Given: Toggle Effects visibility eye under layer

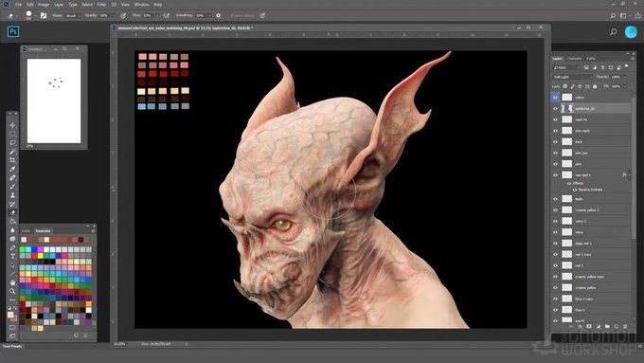Looking at the screenshot, I should pyautogui.click(x=569, y=183).
